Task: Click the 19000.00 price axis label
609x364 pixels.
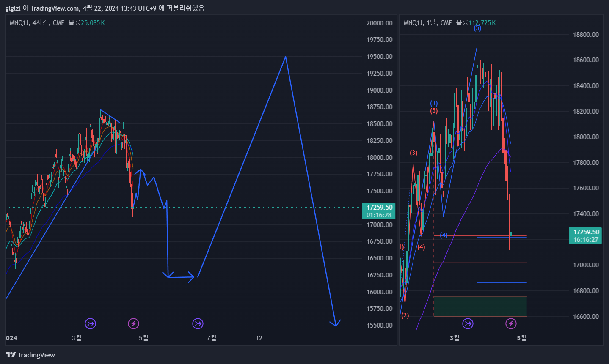Action: click(x=380, y=90)
